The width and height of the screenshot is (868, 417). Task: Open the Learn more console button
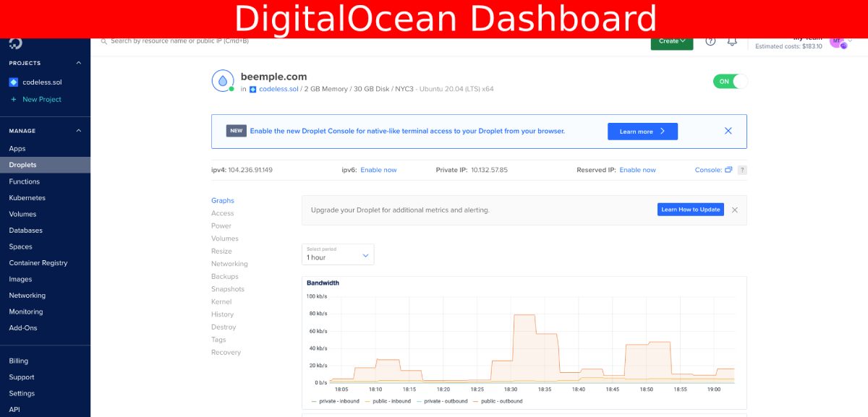(x=642, y=131)
